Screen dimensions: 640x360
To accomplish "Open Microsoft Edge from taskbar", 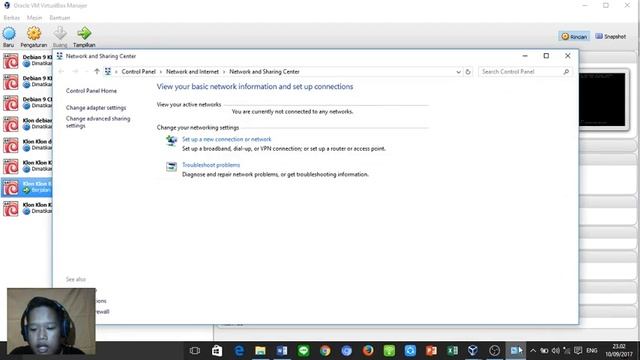I will pos(239,351).
